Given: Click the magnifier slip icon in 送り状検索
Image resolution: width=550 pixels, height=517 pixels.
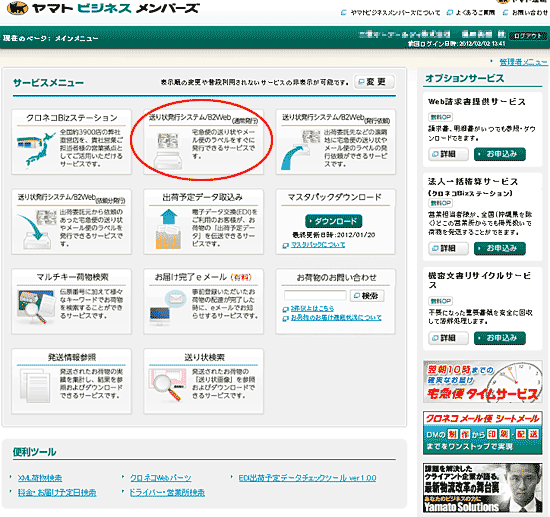Looking at the screenshot, I should (x=168, y=384).
